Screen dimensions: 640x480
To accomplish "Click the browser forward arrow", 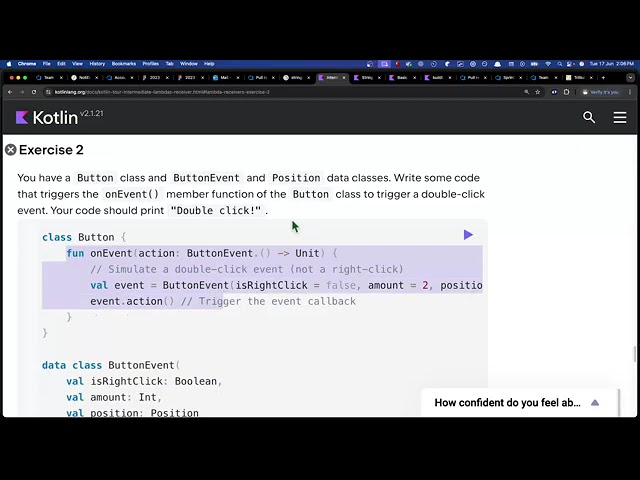I will (22, 92).
